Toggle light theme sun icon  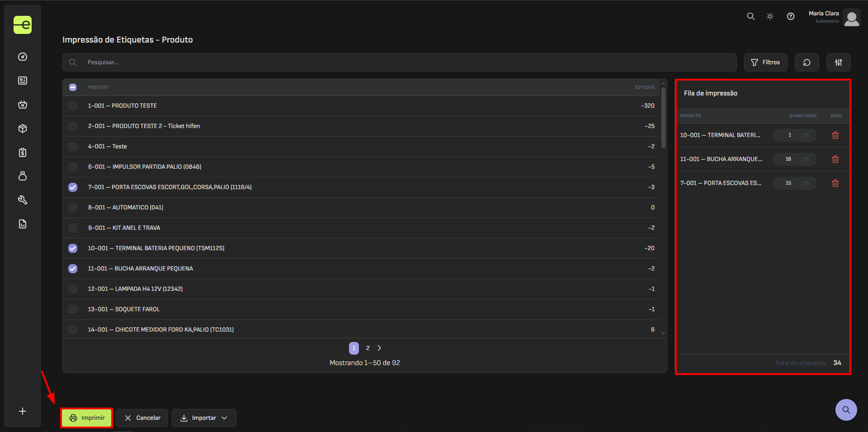coord(770,16)
